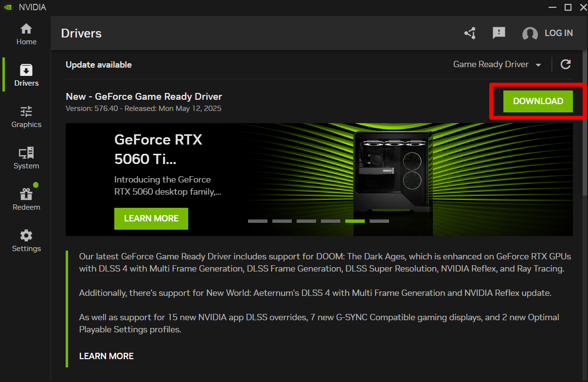Open the Redeem gift section
The width and height of the screenshot is (588, 382).
[26, 200]
